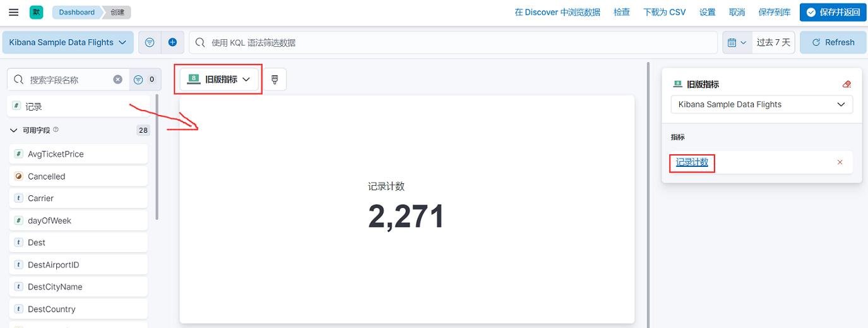Select the DestCountry field
Viewport: 868px width, 328px height.
tap(78, 309)
